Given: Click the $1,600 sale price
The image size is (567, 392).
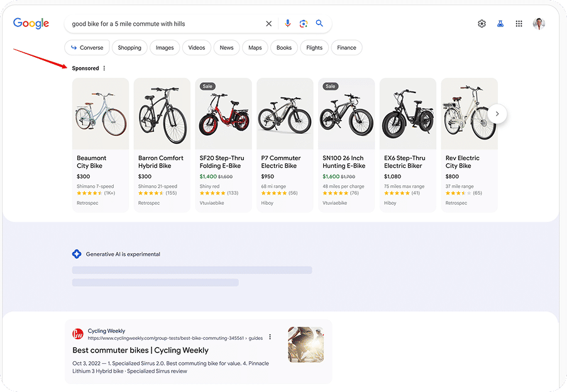Looking at the screenshot, I should coord(331,177).
